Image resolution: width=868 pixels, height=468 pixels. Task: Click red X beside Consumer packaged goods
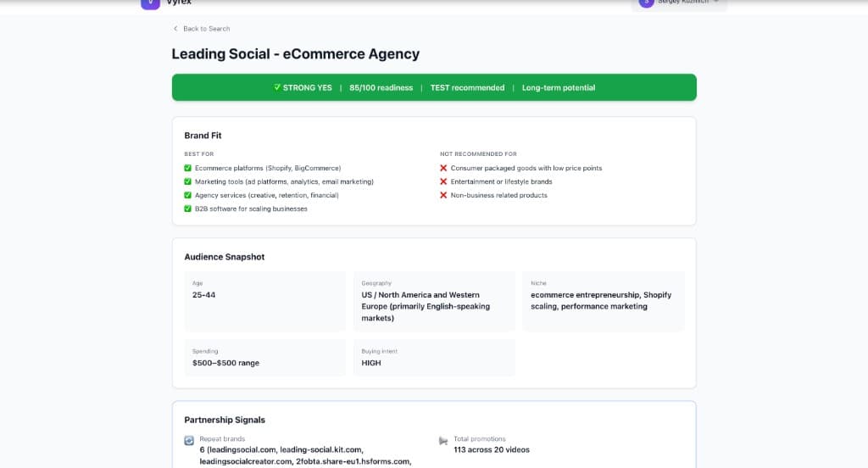(443, 168)
